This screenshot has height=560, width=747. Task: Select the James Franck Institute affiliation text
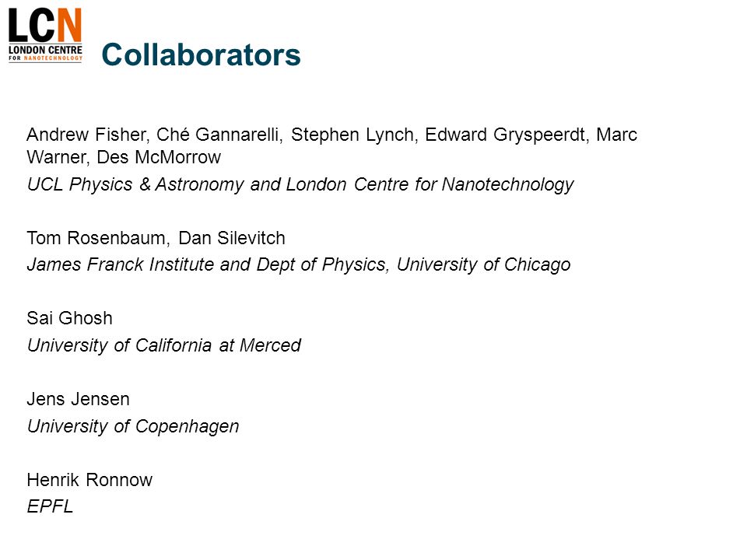298,264
